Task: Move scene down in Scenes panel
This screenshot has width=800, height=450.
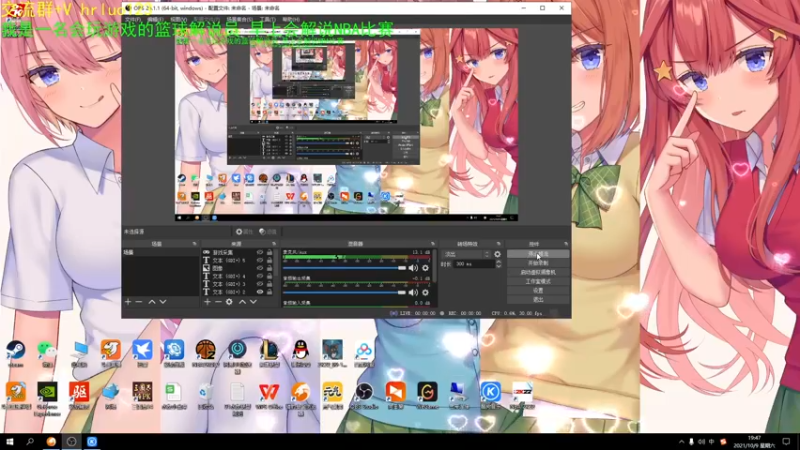Action: click(x=163, y=302)
